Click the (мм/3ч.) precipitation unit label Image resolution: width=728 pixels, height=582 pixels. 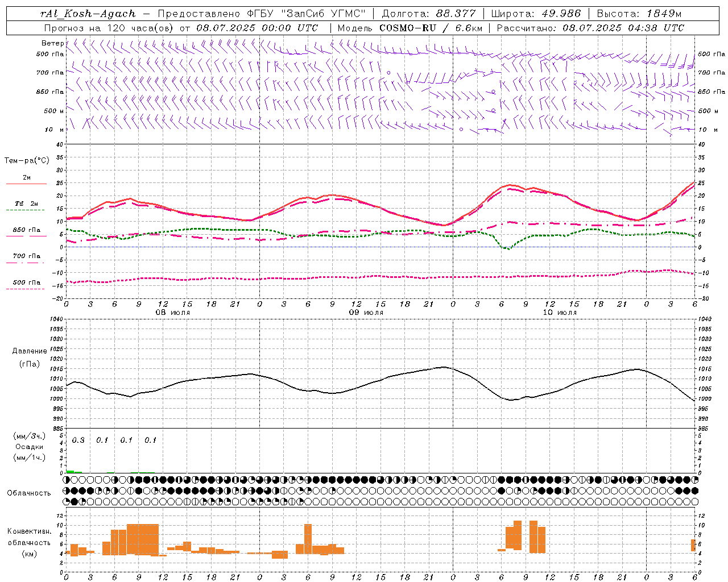(x=29, y=436)
